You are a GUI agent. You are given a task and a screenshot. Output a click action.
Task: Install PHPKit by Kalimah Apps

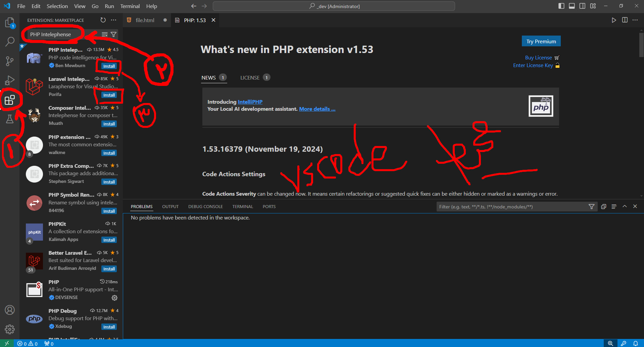(109, 240)
